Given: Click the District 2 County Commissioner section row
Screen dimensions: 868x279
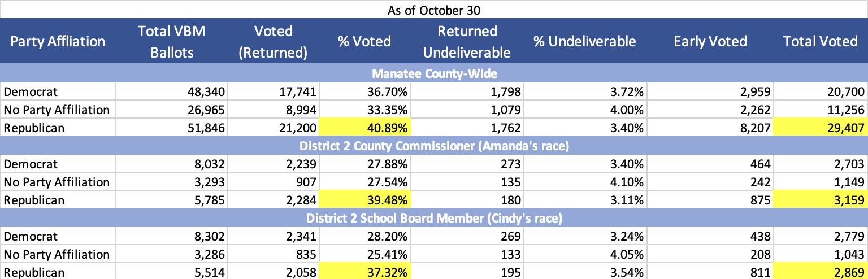Looking at the screenshot, I should coord(434,146).
